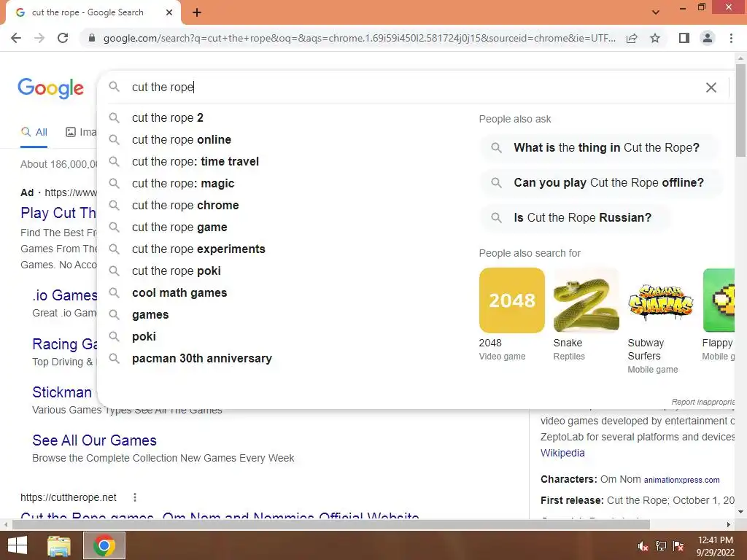Open Chrome side panel

pyautogui.click(x=684, y=38)
